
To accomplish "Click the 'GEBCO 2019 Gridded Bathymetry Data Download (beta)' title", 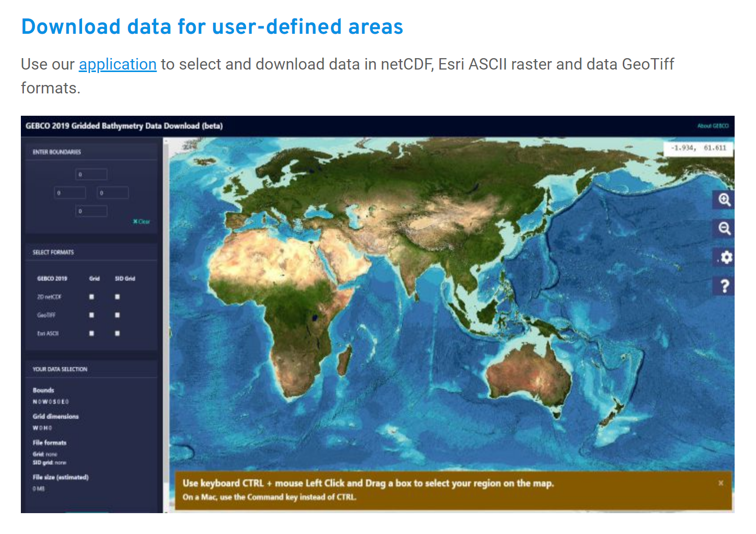I will point(124,126).
